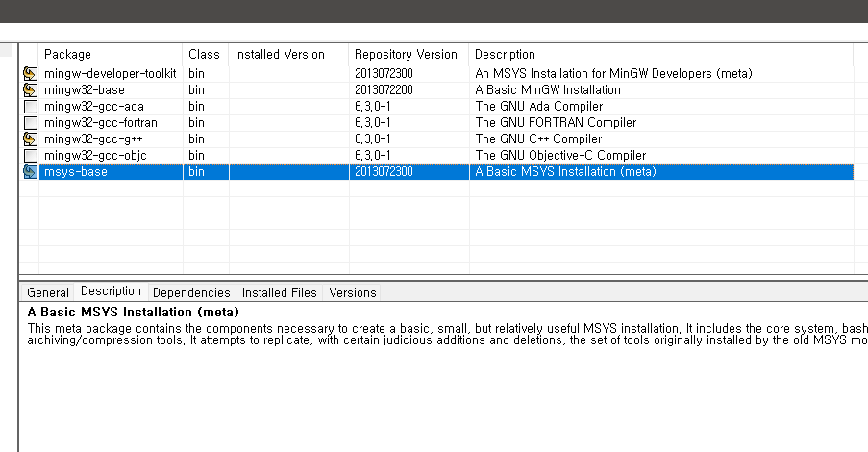Click the Description column header

point(661,54)
